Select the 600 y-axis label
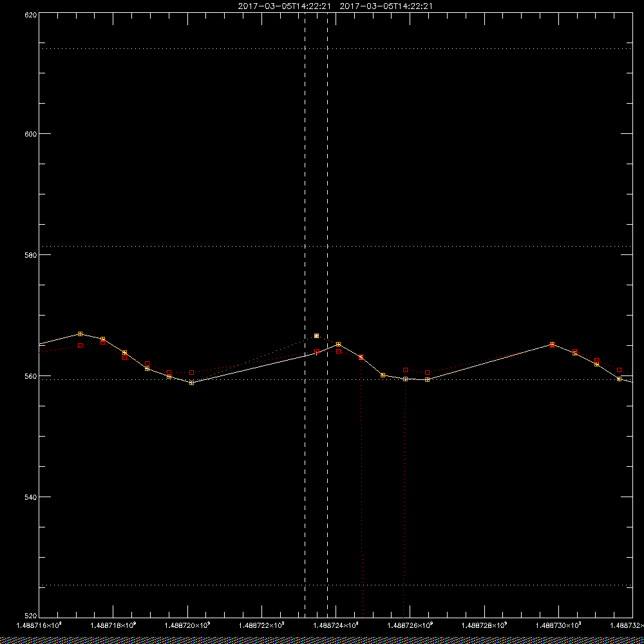The height and width of the screenshot is (644, 644). [31, 134]
